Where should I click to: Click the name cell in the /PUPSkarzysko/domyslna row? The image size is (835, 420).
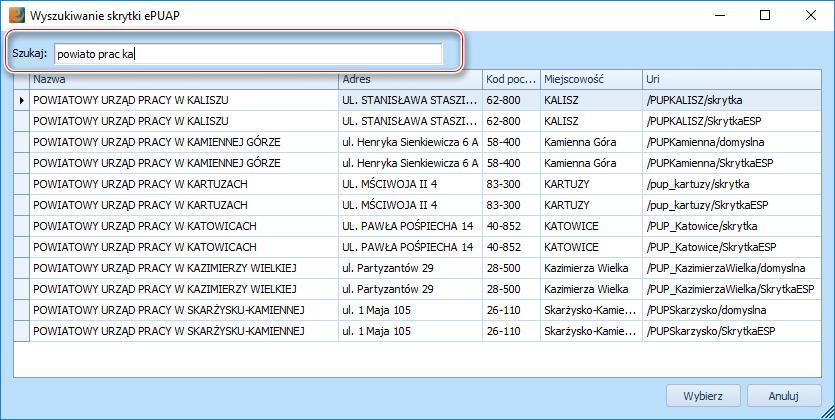[184, 310]
